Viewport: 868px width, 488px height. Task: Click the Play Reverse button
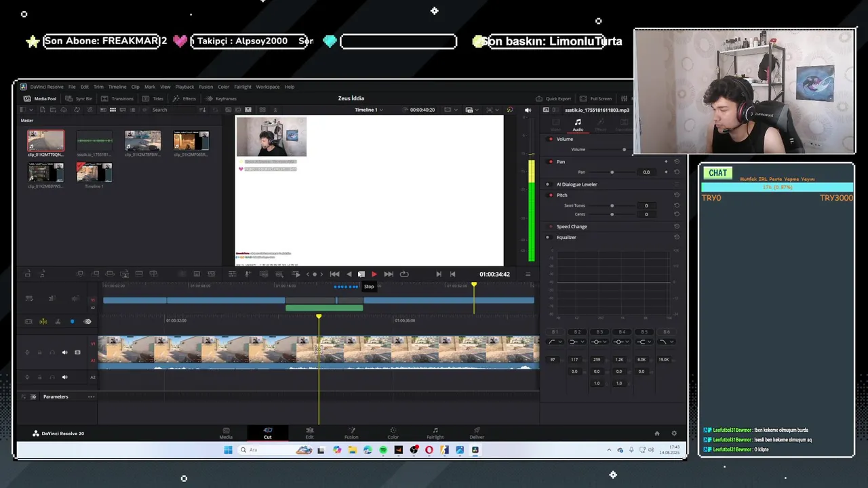[x=349, y=274]
